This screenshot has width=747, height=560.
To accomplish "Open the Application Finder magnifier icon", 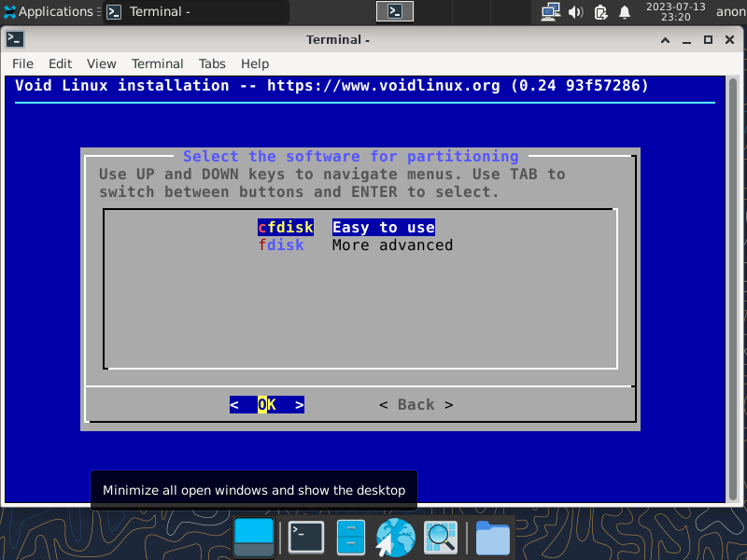I will click(x=440, y=538).
